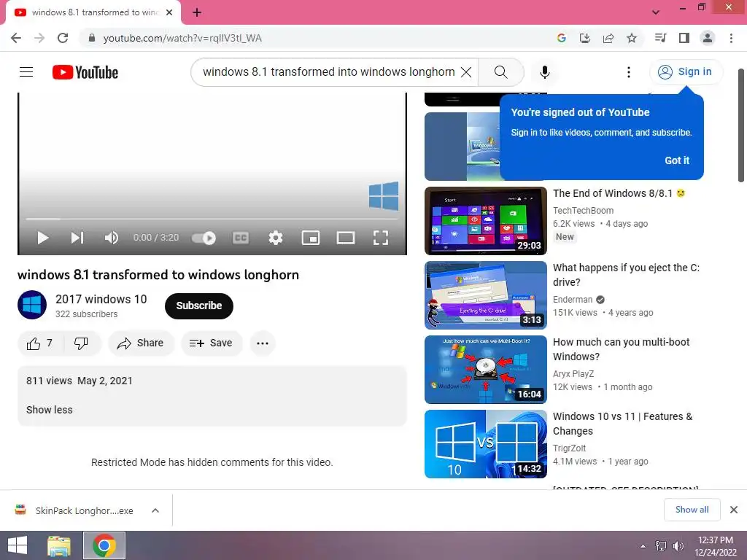747x560 pixels.
Task: Dislike the video with thumbs down
Action: point(82,343)
